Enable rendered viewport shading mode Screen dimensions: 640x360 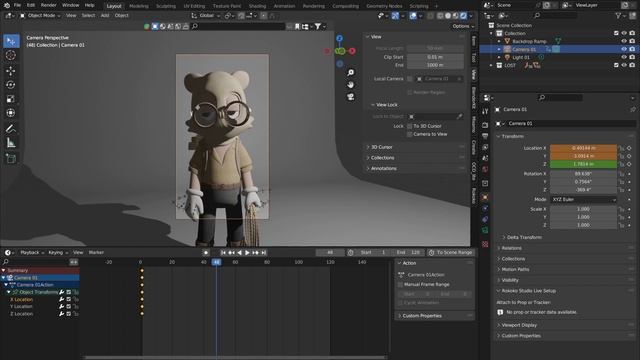(x=463, y=16)
